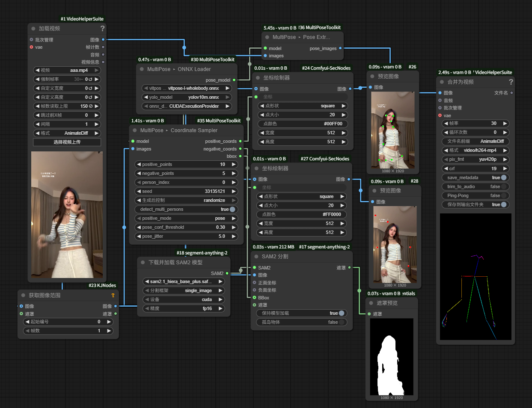Increase positive_points value with right arrow
532x408 pixels.
[234, 165]
